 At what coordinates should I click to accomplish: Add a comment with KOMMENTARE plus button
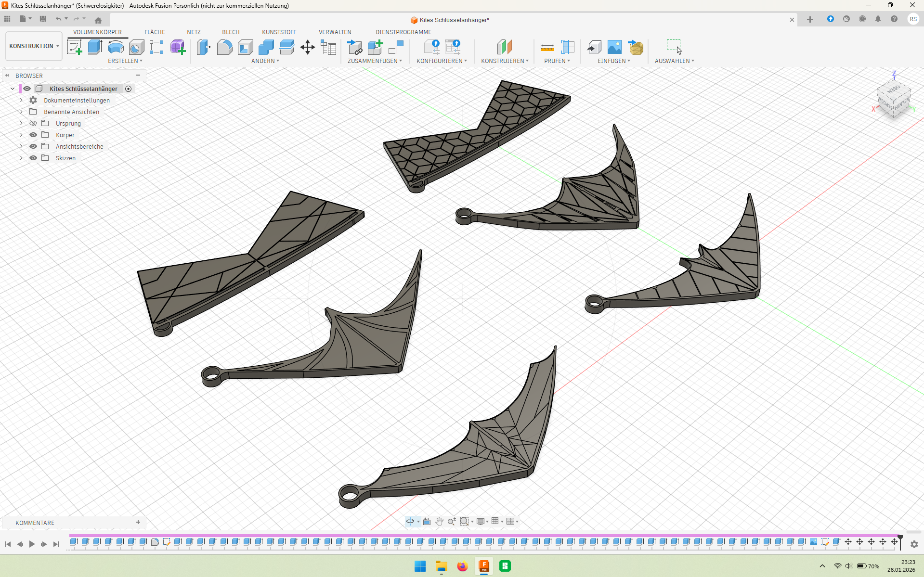pos(138,523)
